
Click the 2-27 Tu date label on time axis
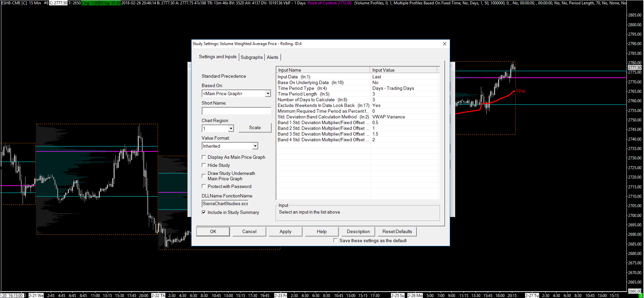[x=532, y=295]
